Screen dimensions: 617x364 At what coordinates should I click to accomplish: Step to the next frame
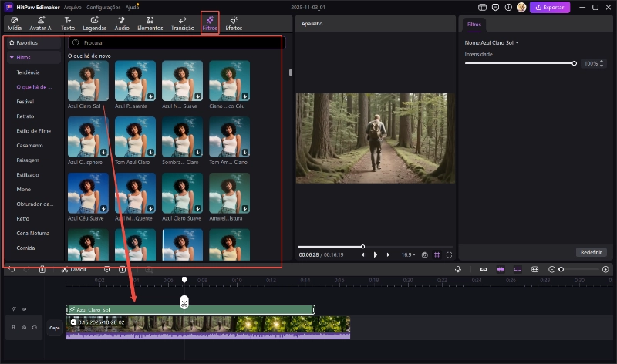tap(388, 254)
